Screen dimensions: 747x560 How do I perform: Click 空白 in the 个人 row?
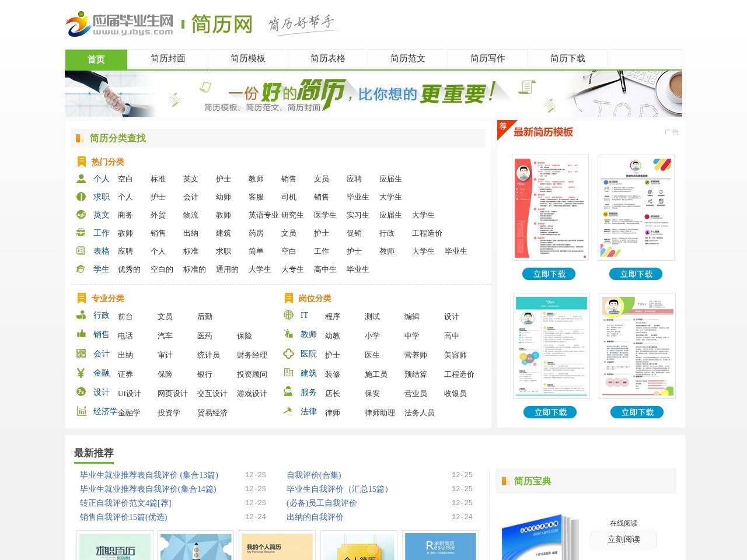point(125,178)
